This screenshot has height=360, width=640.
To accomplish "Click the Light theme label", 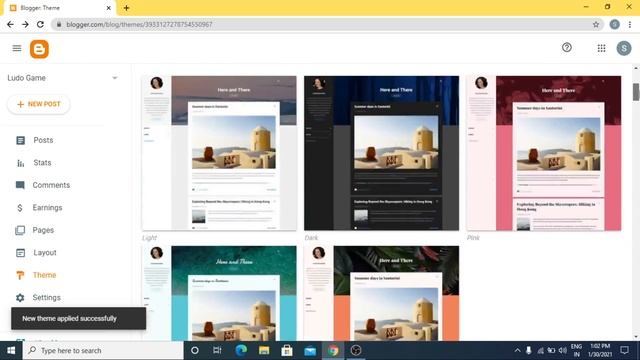I will (x=149, y=238).
